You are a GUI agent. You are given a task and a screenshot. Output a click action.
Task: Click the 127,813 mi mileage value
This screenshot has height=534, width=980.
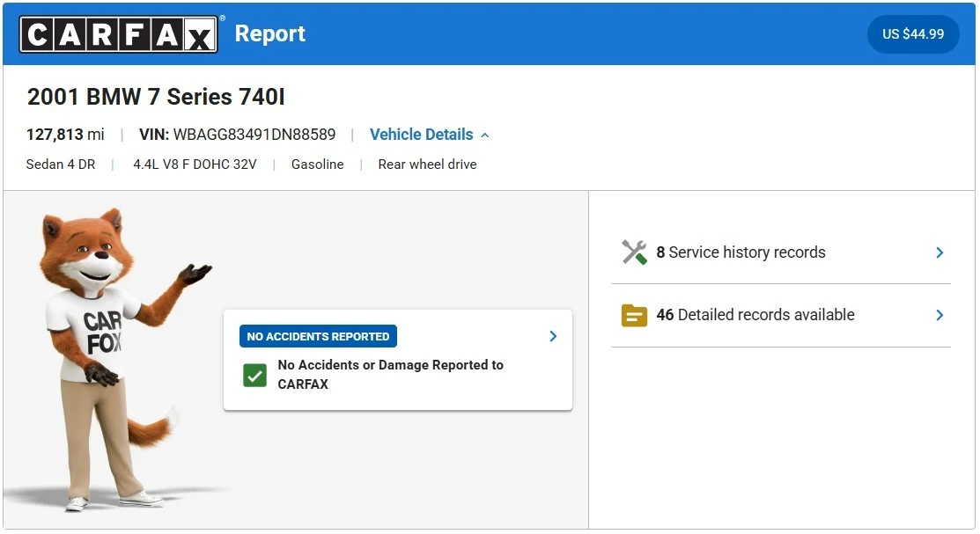pos(65,135)
